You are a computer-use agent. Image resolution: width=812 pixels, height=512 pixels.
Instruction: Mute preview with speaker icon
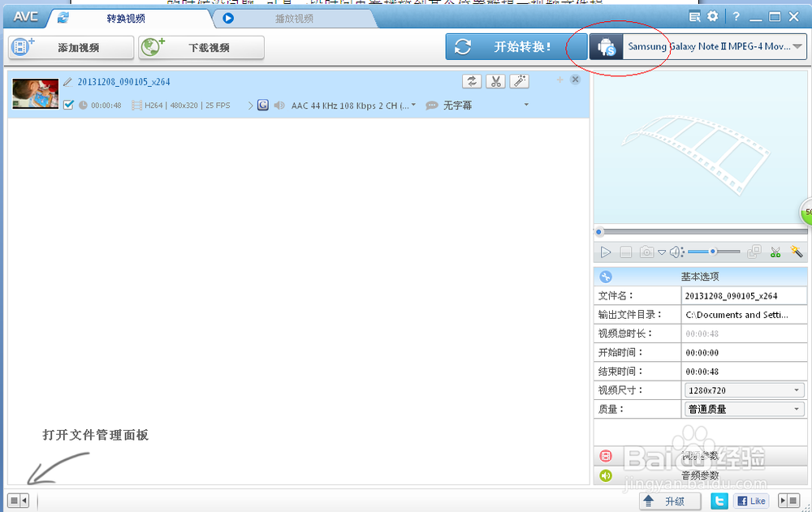pyautogui.click(x=676, y=252)
